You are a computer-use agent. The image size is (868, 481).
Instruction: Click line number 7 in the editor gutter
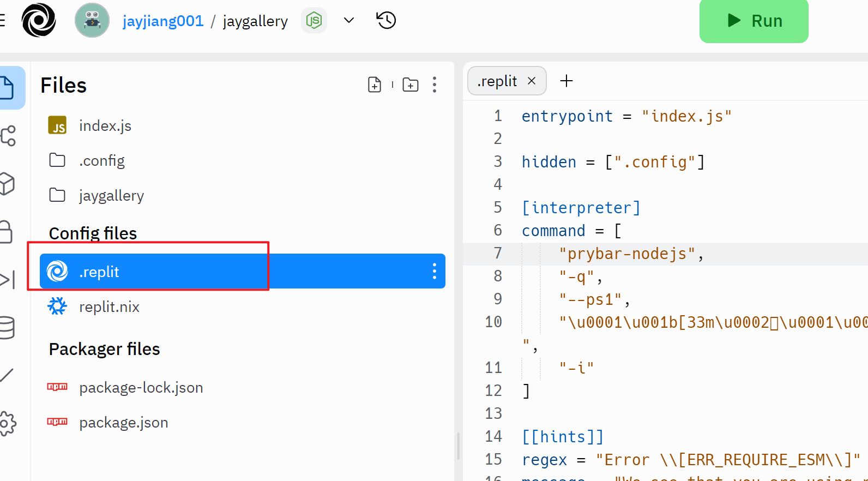(497, 253)
